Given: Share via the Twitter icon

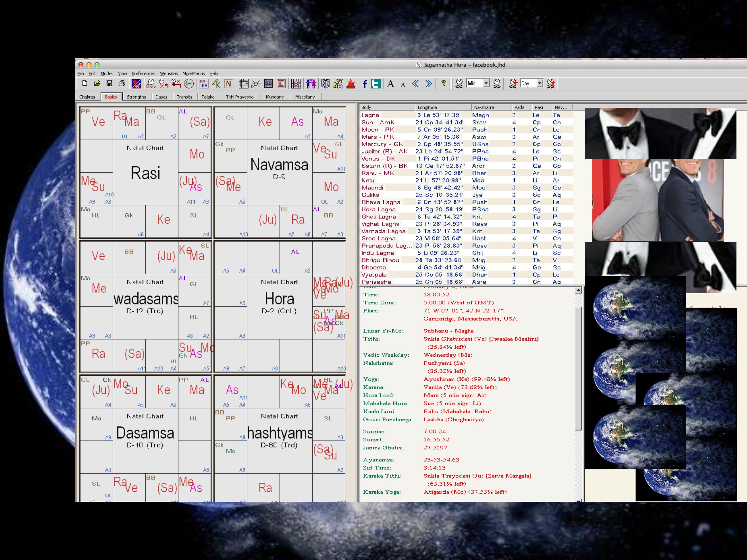Looking at the screenshot, I should tap(376, 83).
